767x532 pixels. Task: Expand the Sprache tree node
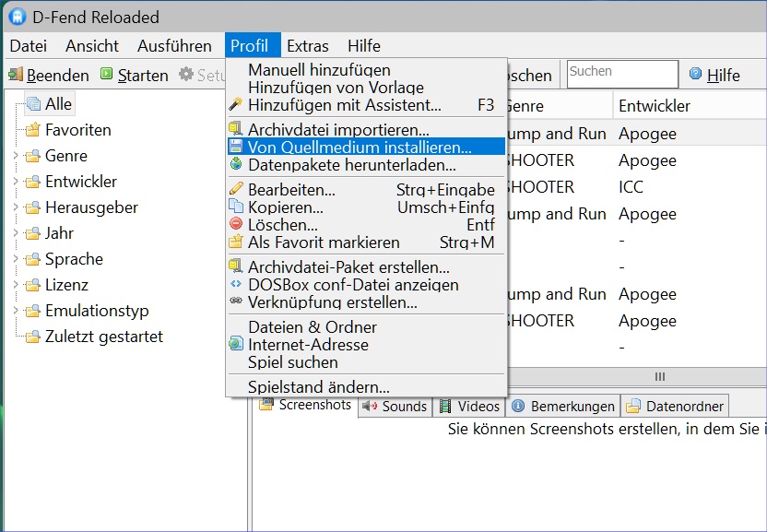click(x=15, y=259)
